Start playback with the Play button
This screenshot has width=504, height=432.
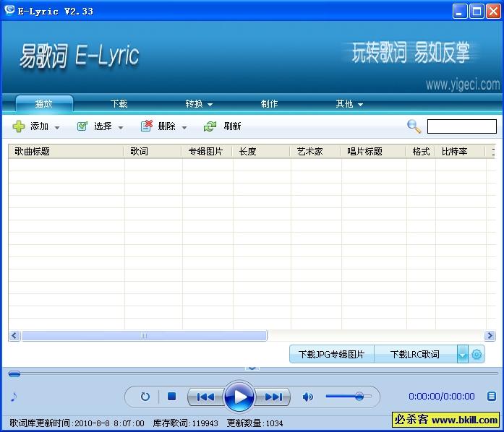tap(239, 397)
